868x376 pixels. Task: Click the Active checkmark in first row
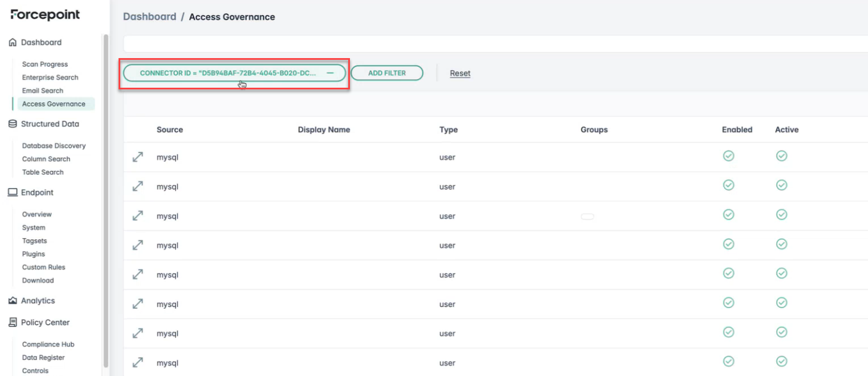click(x=781, y=156)
